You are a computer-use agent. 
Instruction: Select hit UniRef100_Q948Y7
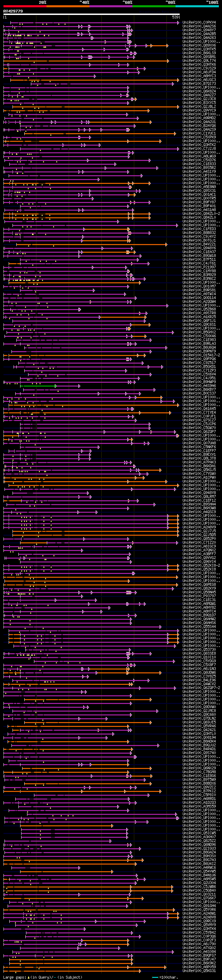[199, 30]
